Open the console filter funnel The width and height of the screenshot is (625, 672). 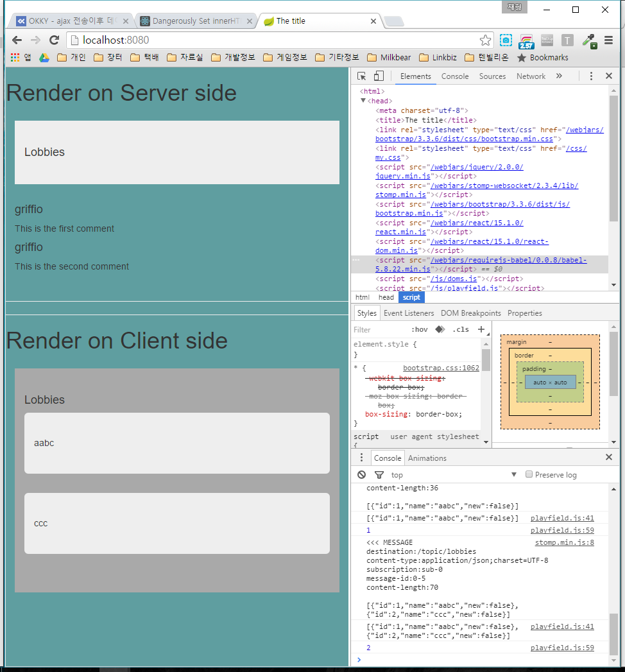tap(379, 475)
